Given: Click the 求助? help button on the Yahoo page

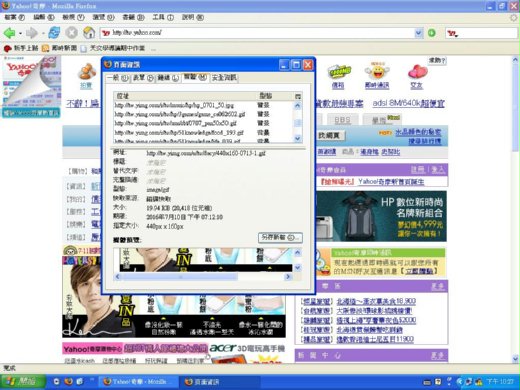Looking at the screenshot, I should [x=437, y=61].
